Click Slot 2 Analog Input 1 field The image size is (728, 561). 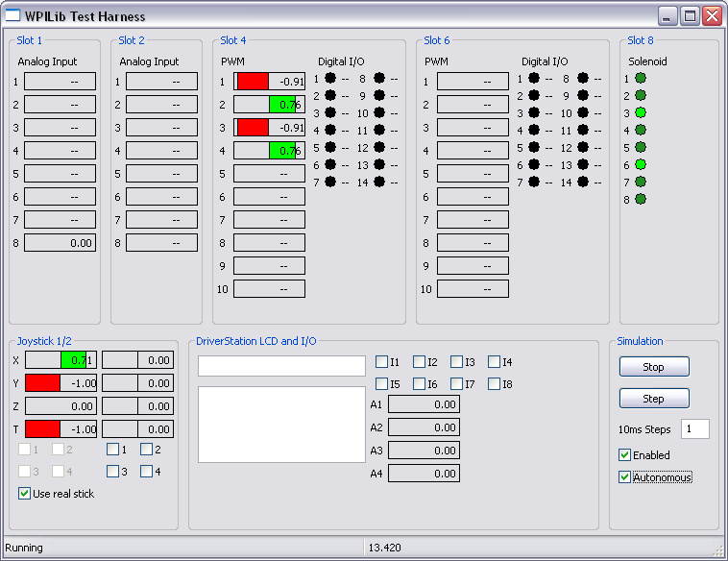point(161,82)
